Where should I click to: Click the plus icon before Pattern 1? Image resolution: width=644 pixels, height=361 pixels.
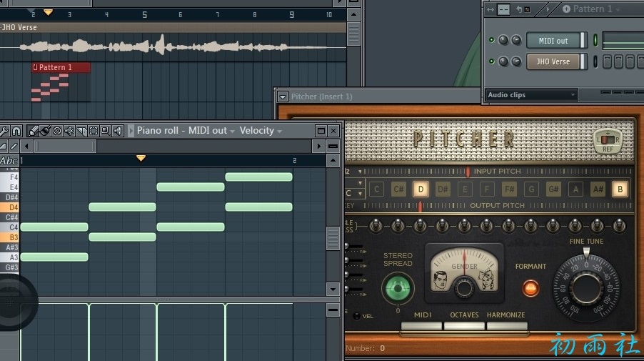click(x=566, y=9)
